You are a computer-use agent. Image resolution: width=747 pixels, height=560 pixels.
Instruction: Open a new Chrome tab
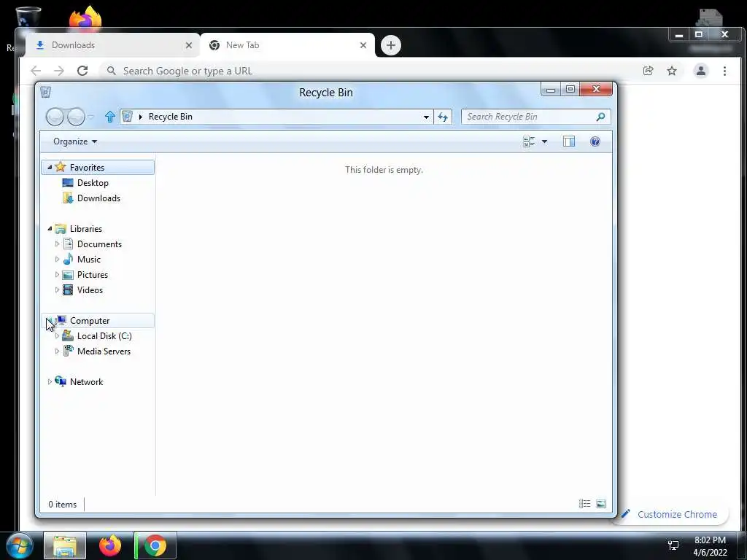391,45
